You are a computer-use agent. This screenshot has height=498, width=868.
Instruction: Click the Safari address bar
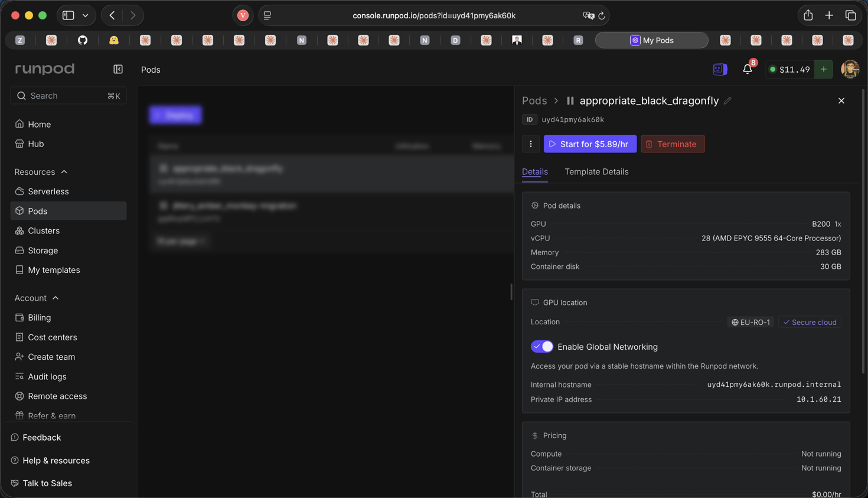434,16
